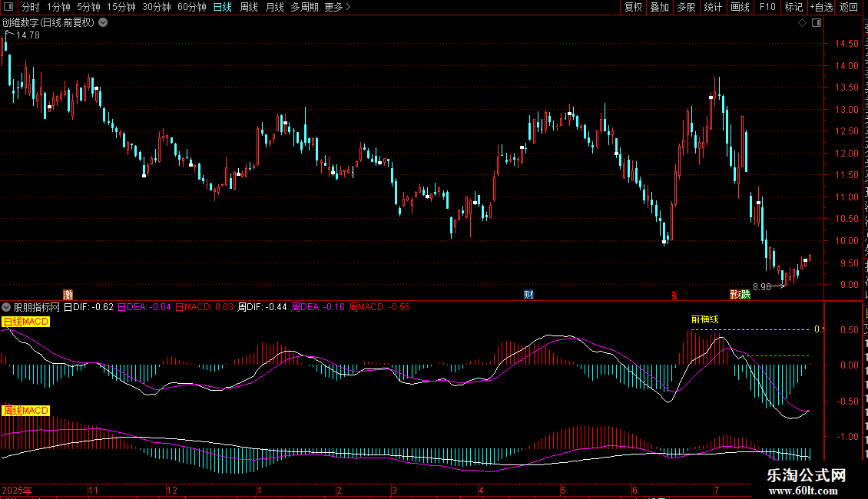Click the 标记 mark button
The width and height of the screenshot is (868, 499).
tap(793, 7)
